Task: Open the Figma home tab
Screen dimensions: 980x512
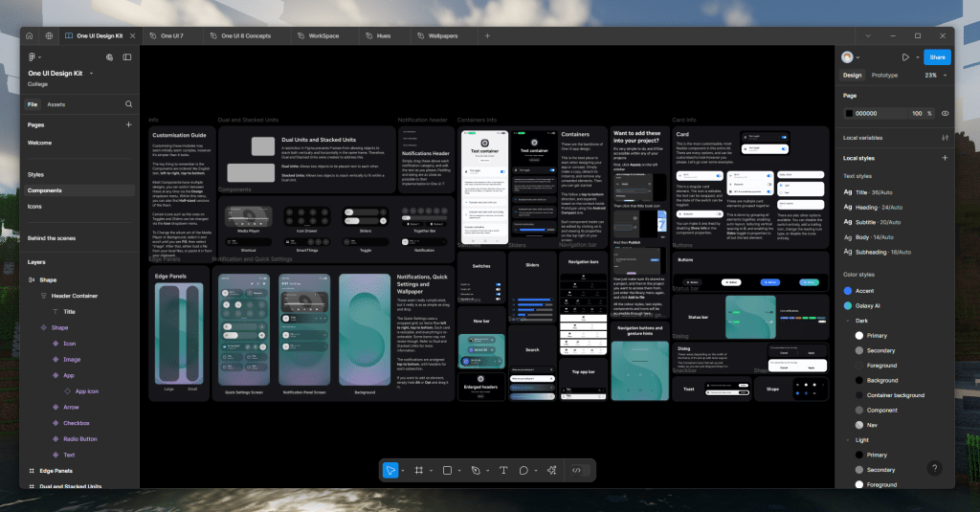Action: (29, 35)
